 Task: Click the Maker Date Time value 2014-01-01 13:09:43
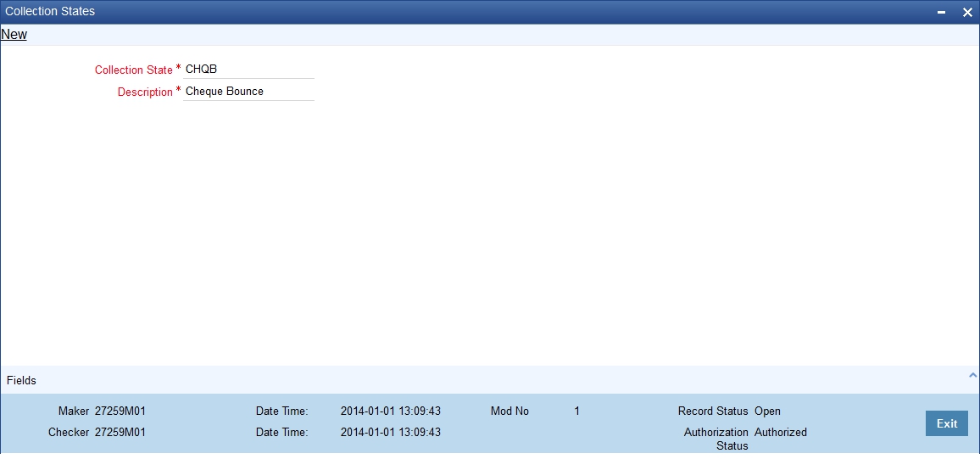(x=391, y=411)
